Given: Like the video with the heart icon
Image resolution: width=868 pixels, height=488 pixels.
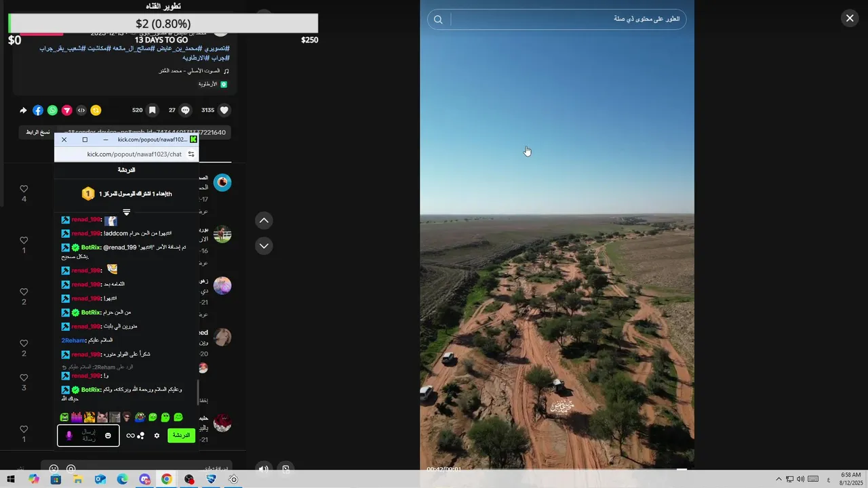Looking at the screenshot, I should [x=224, y=110].
